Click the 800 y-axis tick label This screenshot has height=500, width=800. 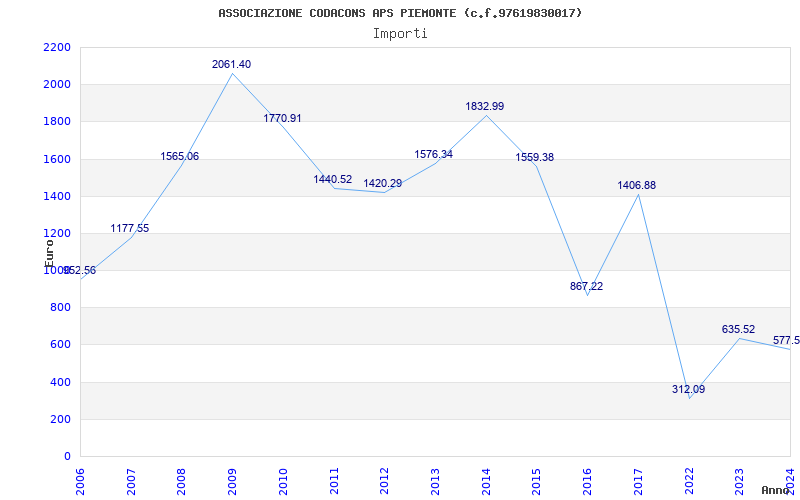tap(61, 308)
